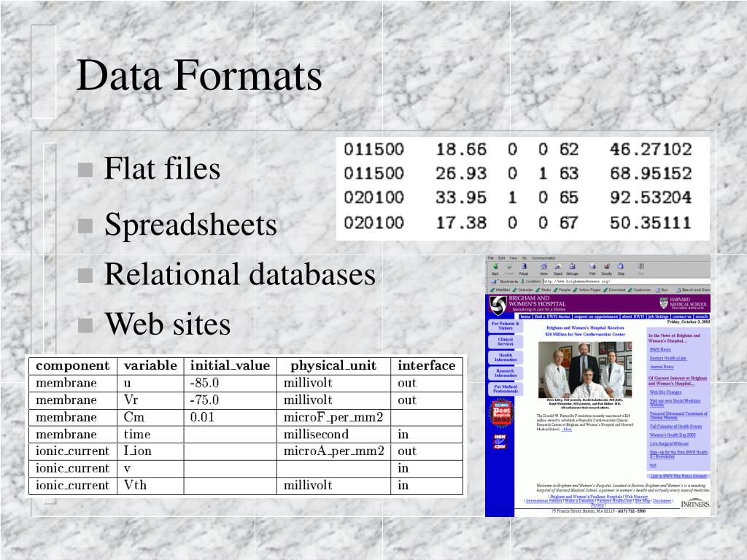Click 'For Patients & Visitors' sidebar button
This screenshot has width=747, height=560.
(x=506, y=326)
